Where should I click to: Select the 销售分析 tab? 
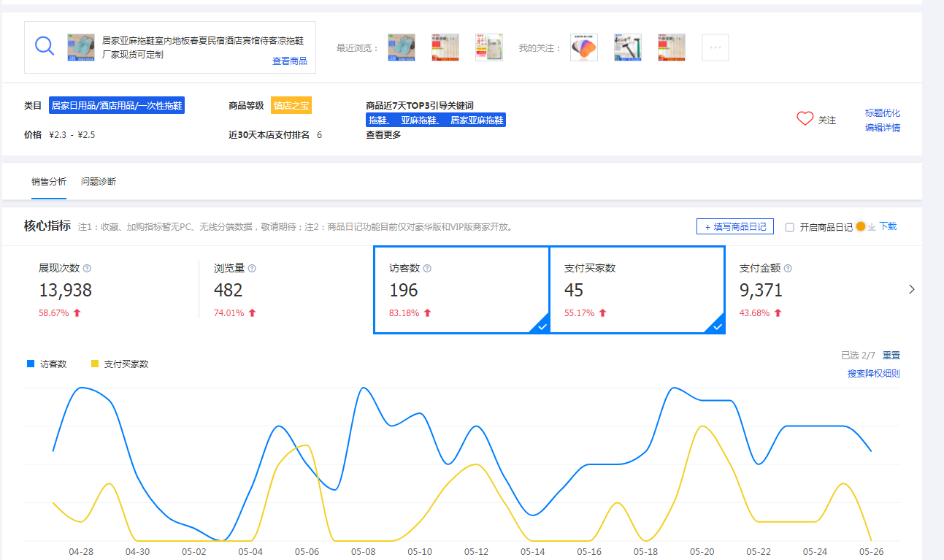pos(49,182)
